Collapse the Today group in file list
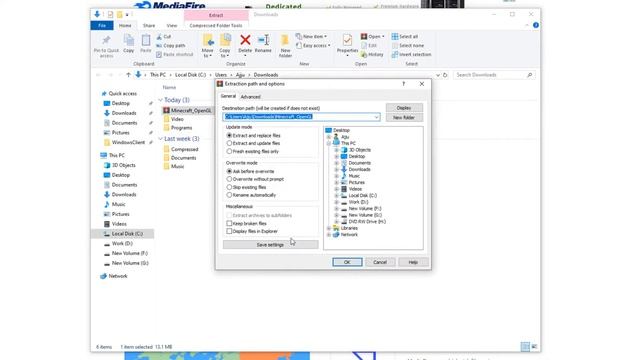Screen dimensions: 640x360 coord(160,100)
